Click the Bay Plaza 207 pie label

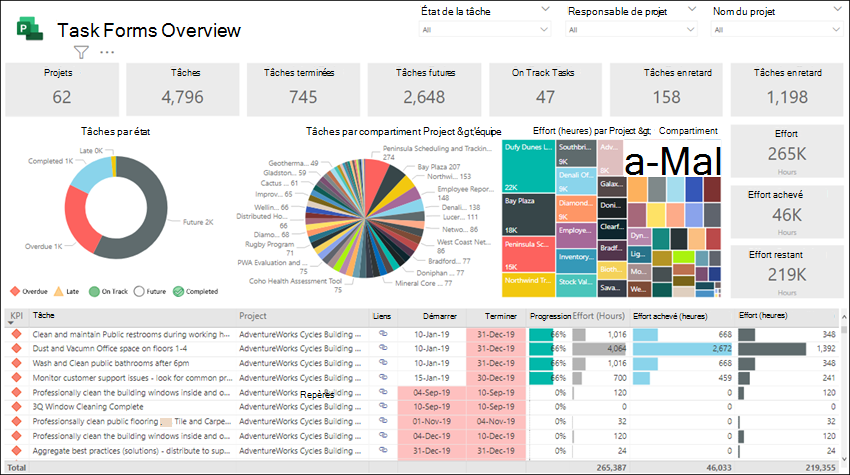click(x=439, y=166)
